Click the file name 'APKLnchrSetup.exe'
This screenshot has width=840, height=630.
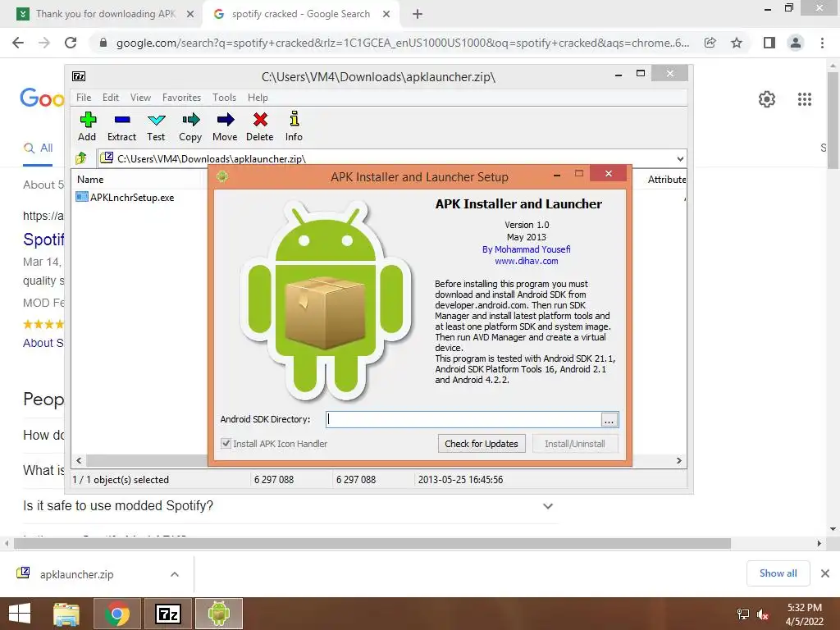click(132, 197)
